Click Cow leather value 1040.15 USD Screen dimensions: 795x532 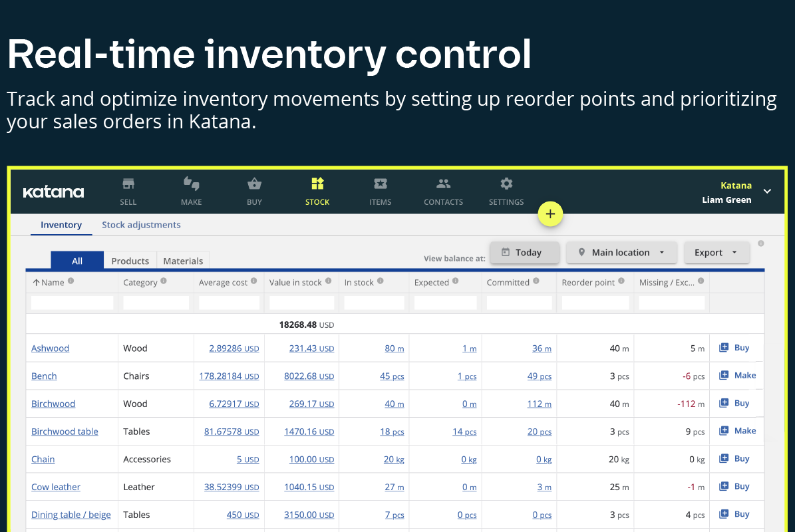point(309,487)
